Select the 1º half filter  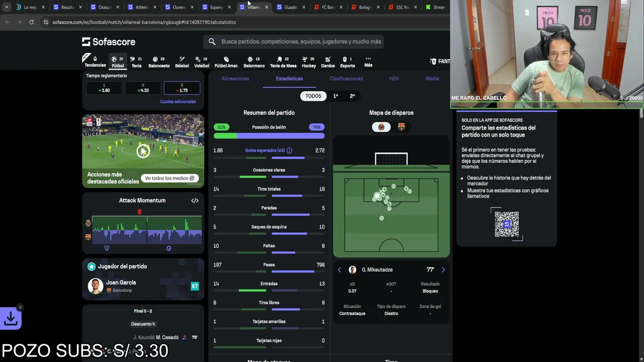click(x=336, y=96)
